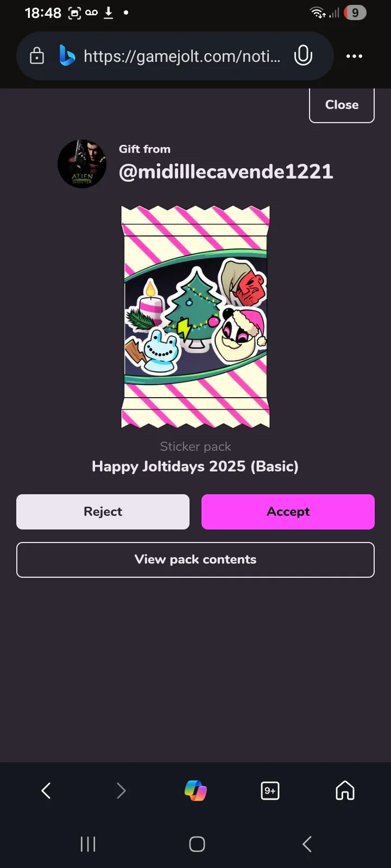Image resolution: width=391 pixels, height=868 pixels.
Task: Tap the Bing logo in address bar
Action: pyautogui.click(x=67, y=56)
